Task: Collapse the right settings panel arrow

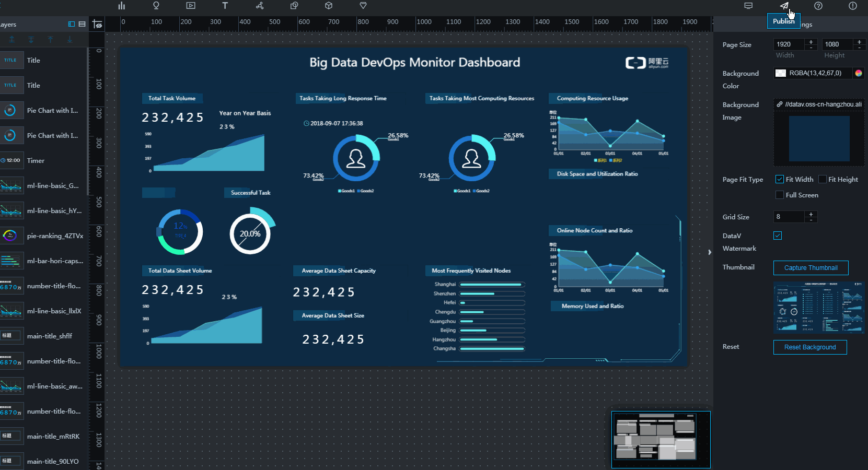Action: click(709, 252)
